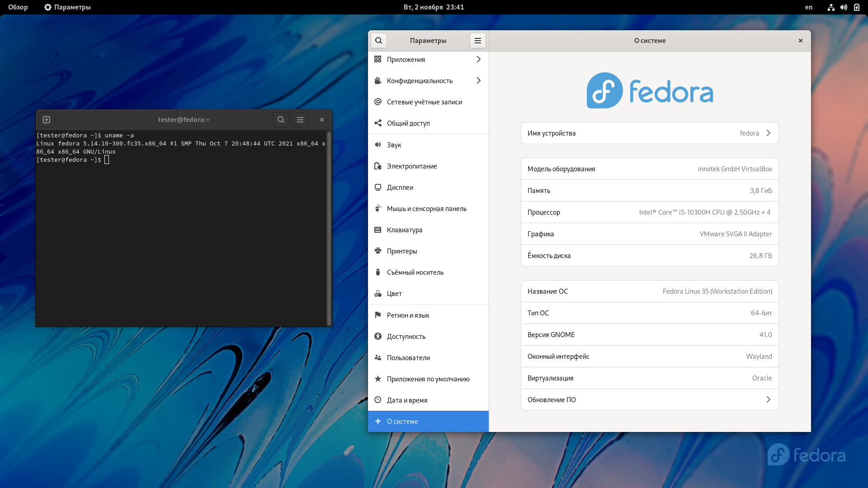Click the date and time clock
Screen dimensions: 868x488
click(x=434, y=7)
